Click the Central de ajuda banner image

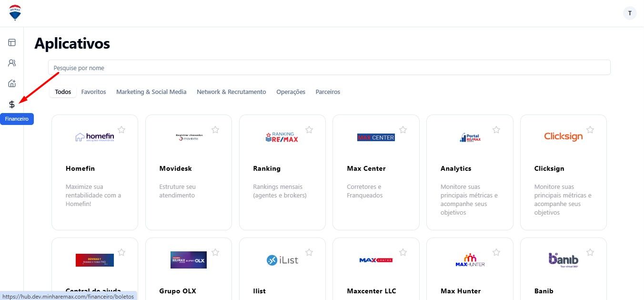[x=95, y=260]
